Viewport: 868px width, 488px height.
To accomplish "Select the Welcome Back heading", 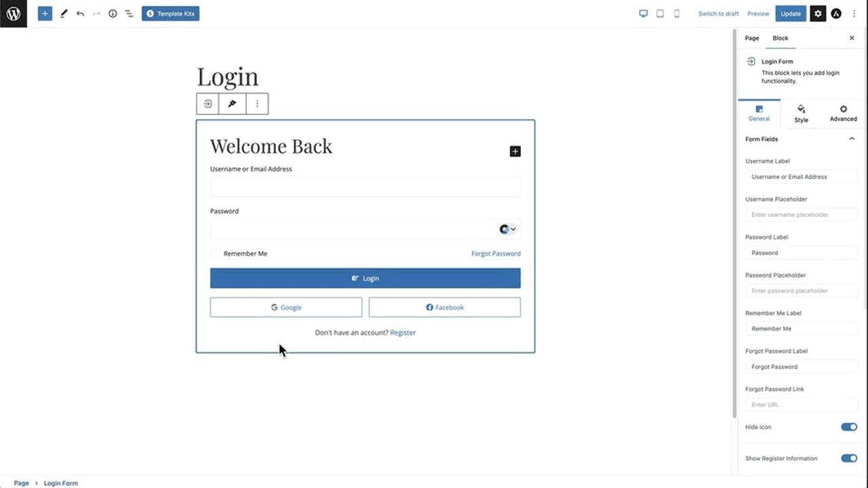I will point(271,146).
